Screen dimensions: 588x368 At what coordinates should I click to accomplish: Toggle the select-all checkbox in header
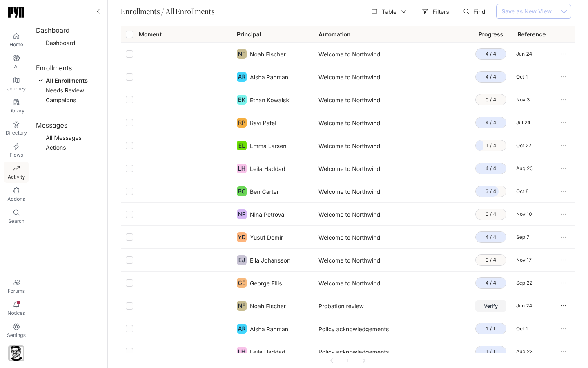(129, 34)
